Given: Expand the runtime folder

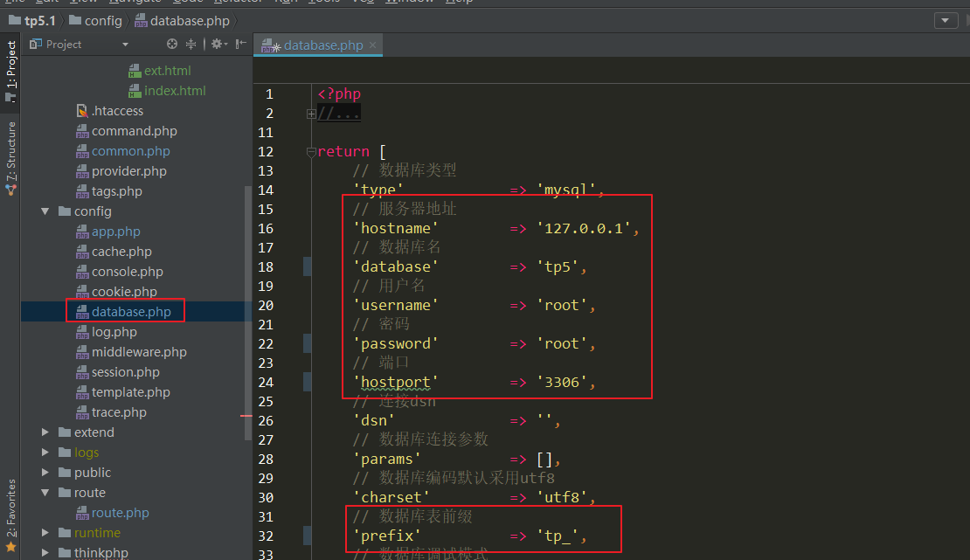Looking at the screenshot, I should pos(45,533).
